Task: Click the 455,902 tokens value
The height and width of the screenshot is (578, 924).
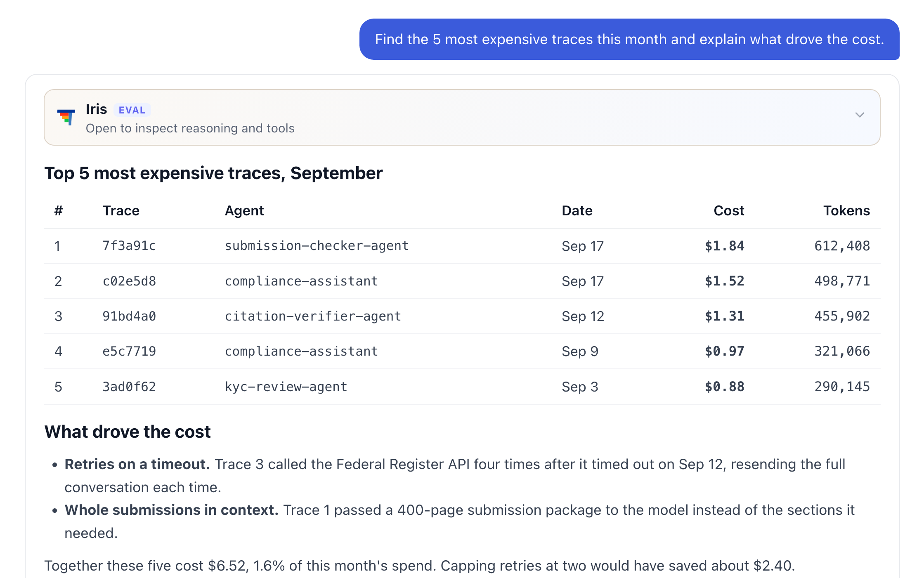Action: click(x=842, y=316)
